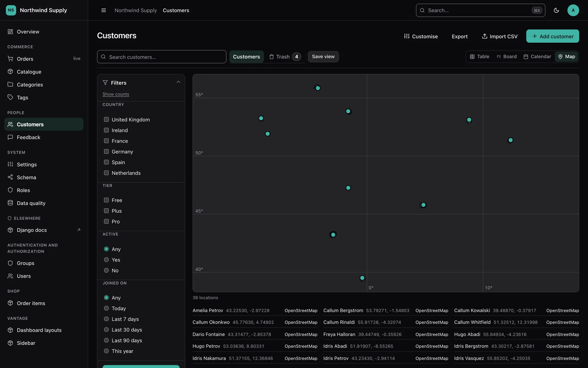The width and height of the screenshot is (588, 368).
Task: Focus the Search customers field
Action: [161, 57]
